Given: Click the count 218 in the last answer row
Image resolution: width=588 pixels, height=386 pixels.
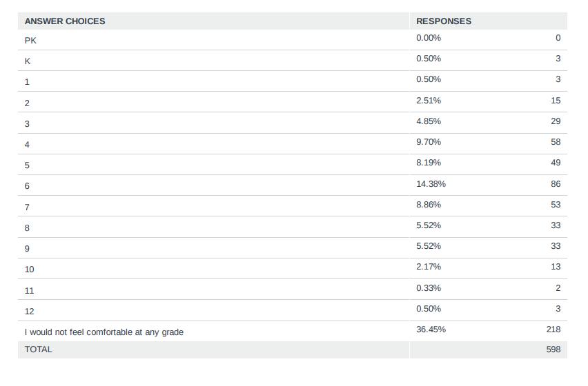Looking at the screenshot, I should pyautogui.click(x=553, y=329).
